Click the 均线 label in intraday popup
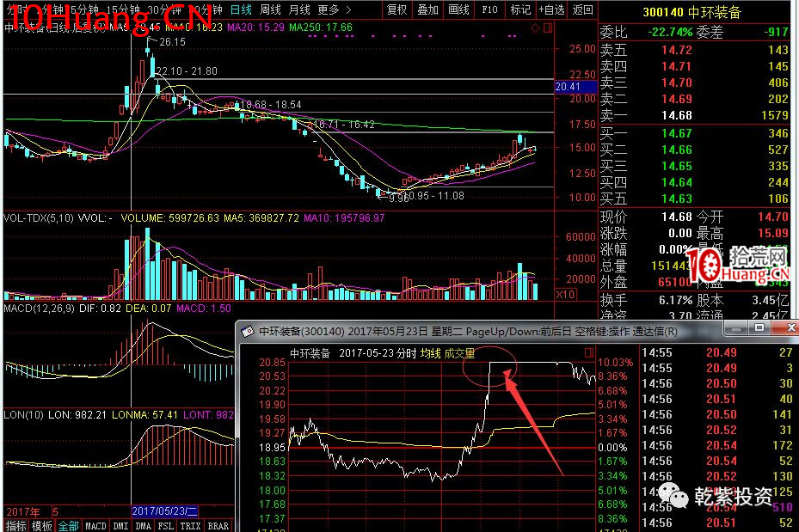 (431, 353)
